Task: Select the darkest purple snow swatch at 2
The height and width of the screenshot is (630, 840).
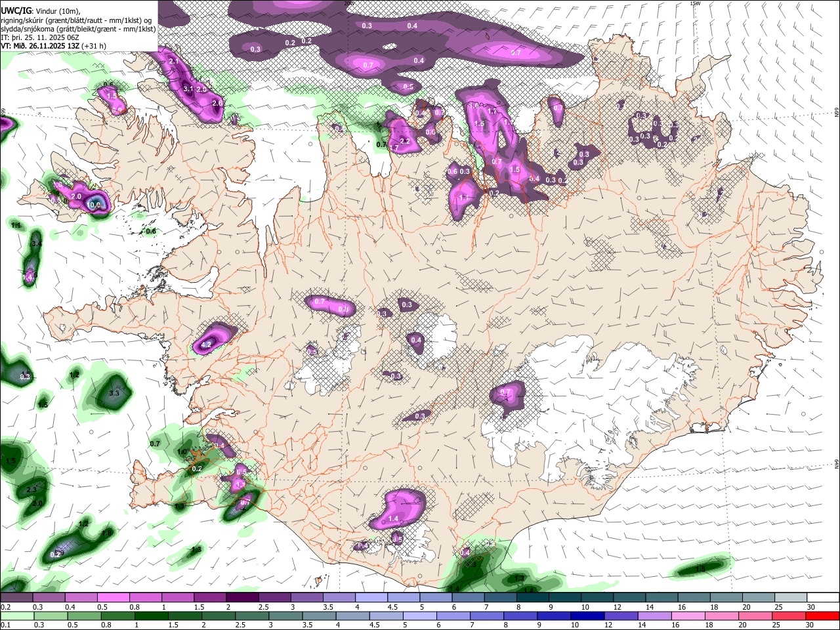Action: 241,598
